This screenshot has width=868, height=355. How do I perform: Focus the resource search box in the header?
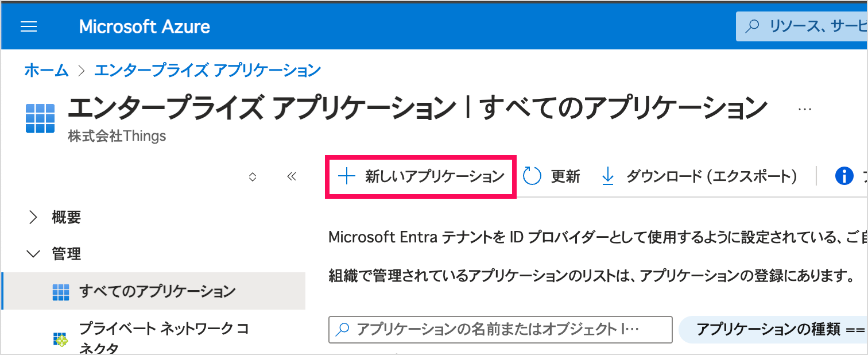point(802,26)
